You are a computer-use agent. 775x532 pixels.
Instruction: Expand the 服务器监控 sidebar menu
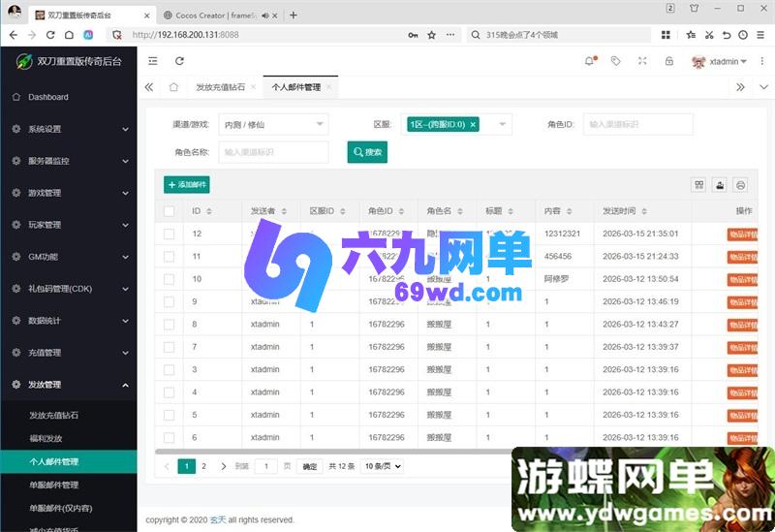(x=69, y=161)
